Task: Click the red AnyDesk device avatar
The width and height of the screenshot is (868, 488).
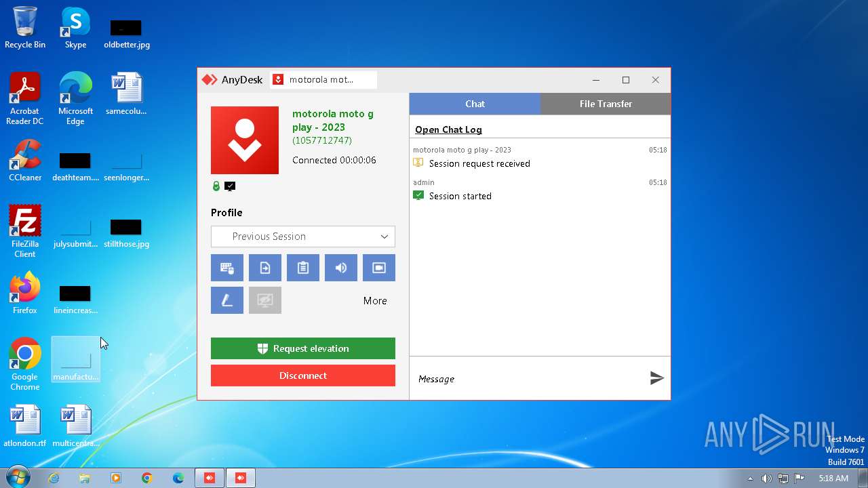Action: [245, 140]
